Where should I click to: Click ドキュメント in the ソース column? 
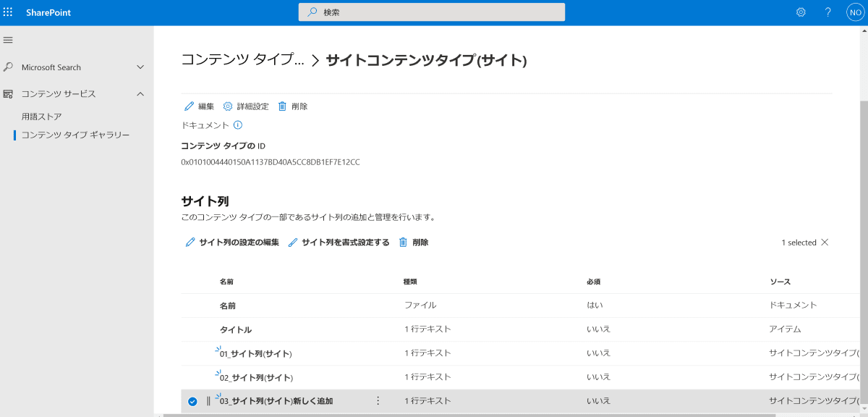coord(793,306)
